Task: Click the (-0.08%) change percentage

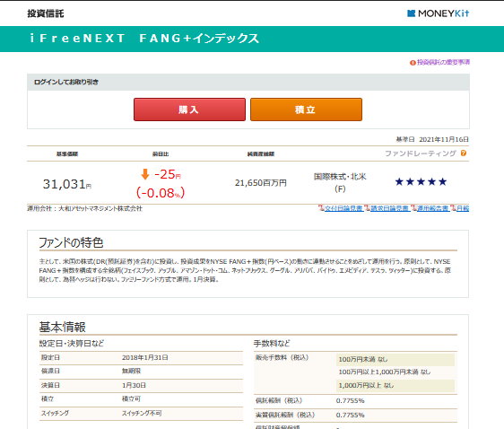Action: point(161,193)
